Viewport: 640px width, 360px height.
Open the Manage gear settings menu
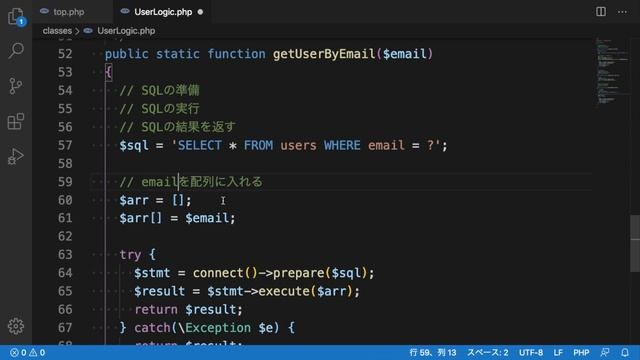(x=16, y=326)
